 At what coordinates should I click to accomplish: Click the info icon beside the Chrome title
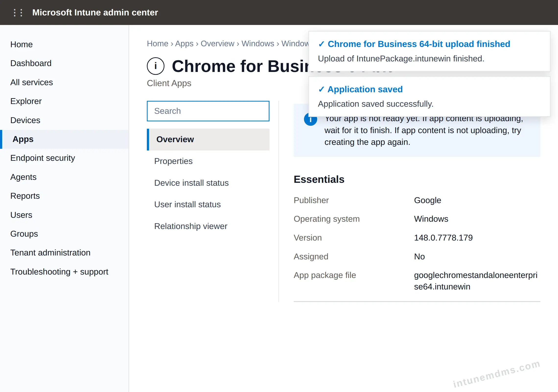156,66
